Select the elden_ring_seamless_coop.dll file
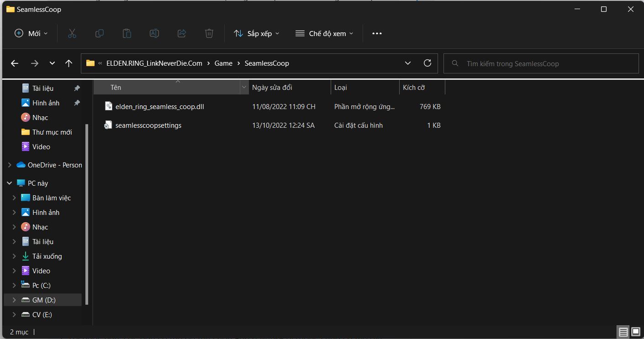The width and height of the screenshot is (644, 339). tap(159, 106)
